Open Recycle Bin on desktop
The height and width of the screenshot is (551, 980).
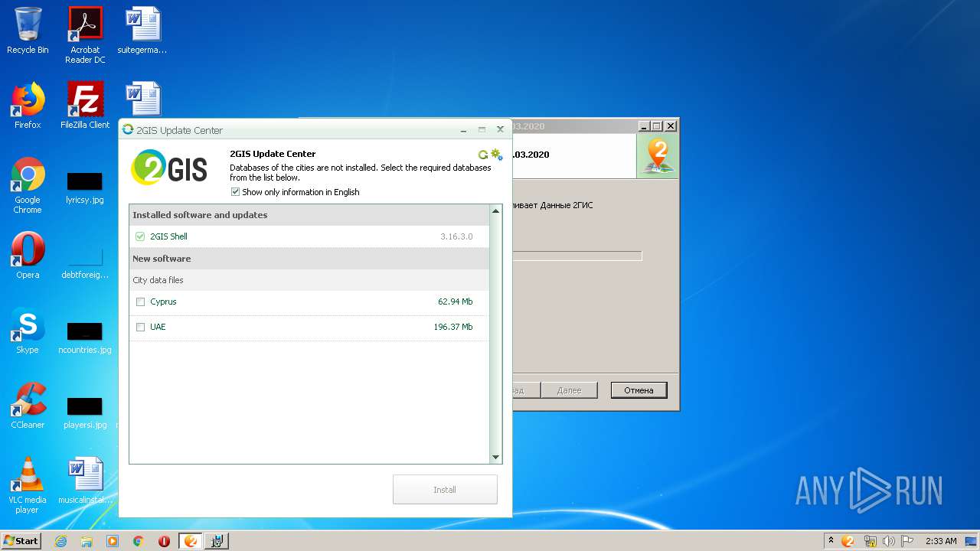[28, 31]
